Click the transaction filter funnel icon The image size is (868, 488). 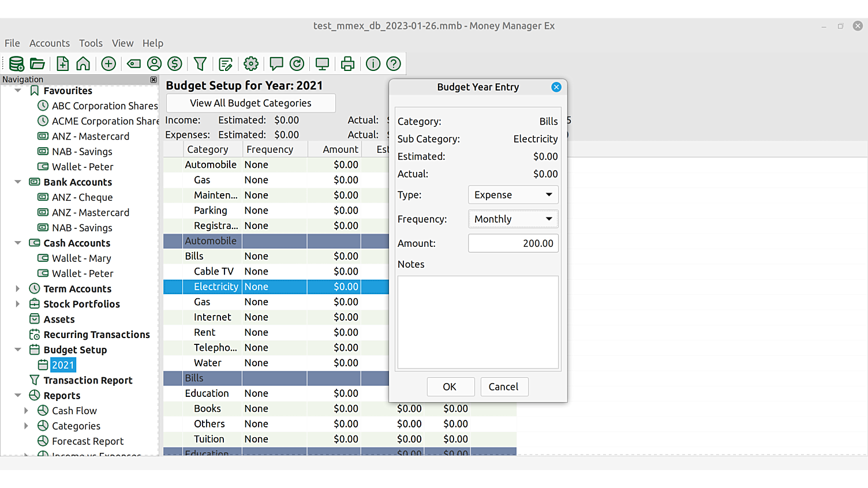click(x=200, y=63)
